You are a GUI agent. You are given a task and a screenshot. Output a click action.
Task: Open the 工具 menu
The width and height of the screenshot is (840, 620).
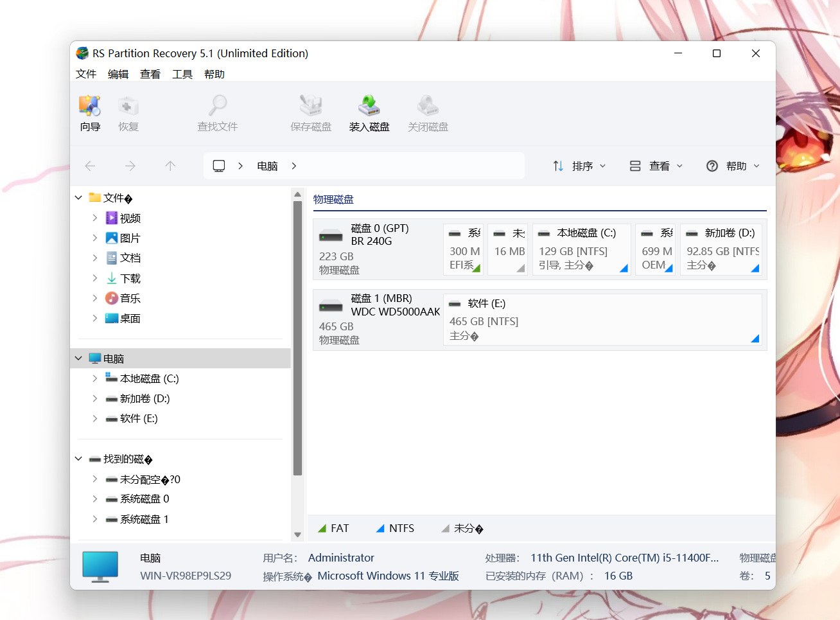[182, 74]
